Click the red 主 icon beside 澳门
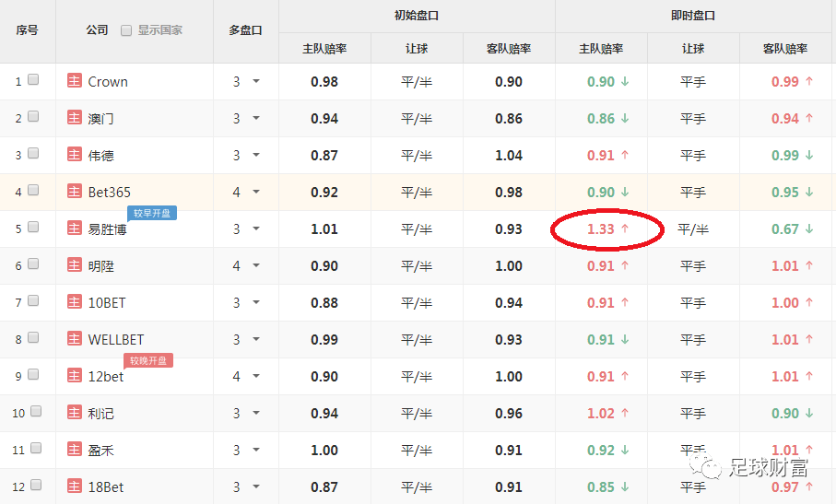This screenshot has width=836, height=504. click(74, 118)
